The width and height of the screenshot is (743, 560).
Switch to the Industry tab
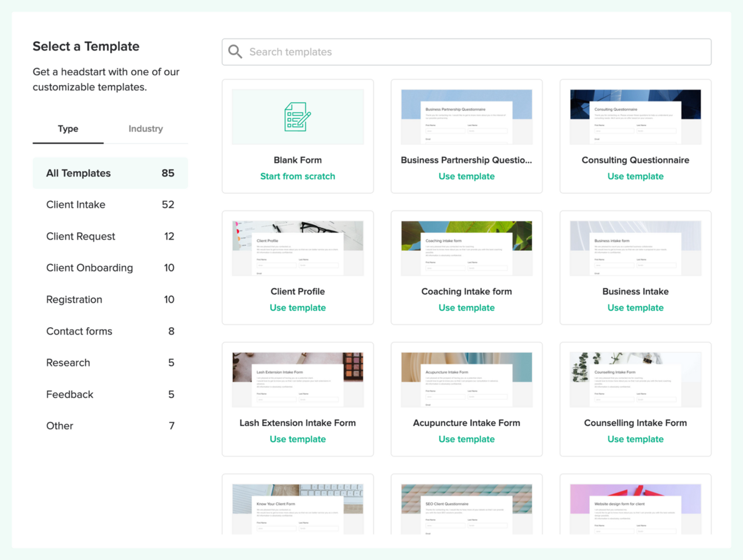[x=145, y=129]
